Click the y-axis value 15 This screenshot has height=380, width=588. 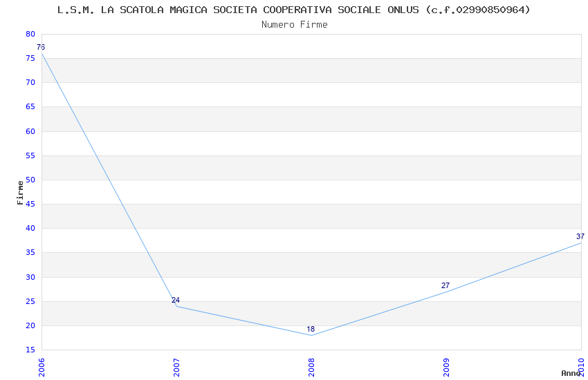point(30,350)
